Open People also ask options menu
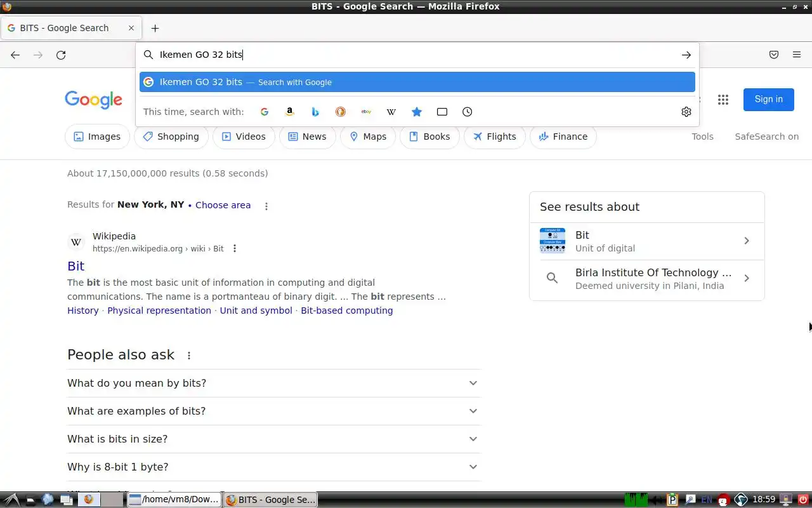 tap(189, 356)
